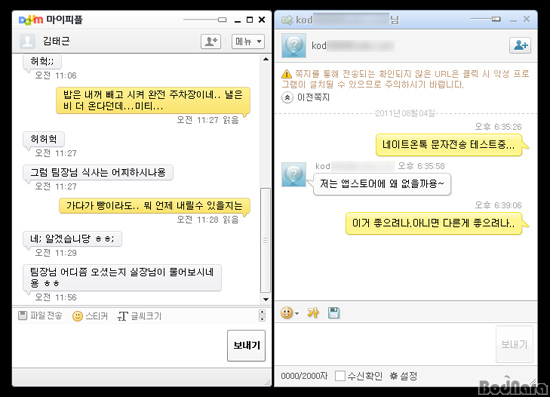
Task: Click the URL warning triangle icon
Action: click(x=286, y=74)
